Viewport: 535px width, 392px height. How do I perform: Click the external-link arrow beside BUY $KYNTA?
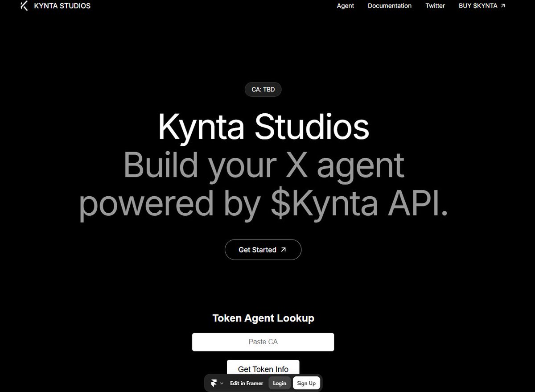[x=503, y=5]
